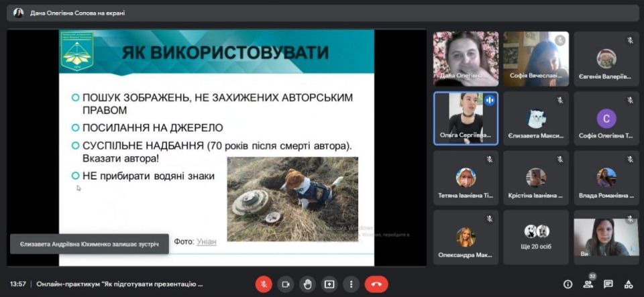Open the 'Ще 20 осіб' tile
This screenshot has width=644, height=297.
click(x=536, y=237)
